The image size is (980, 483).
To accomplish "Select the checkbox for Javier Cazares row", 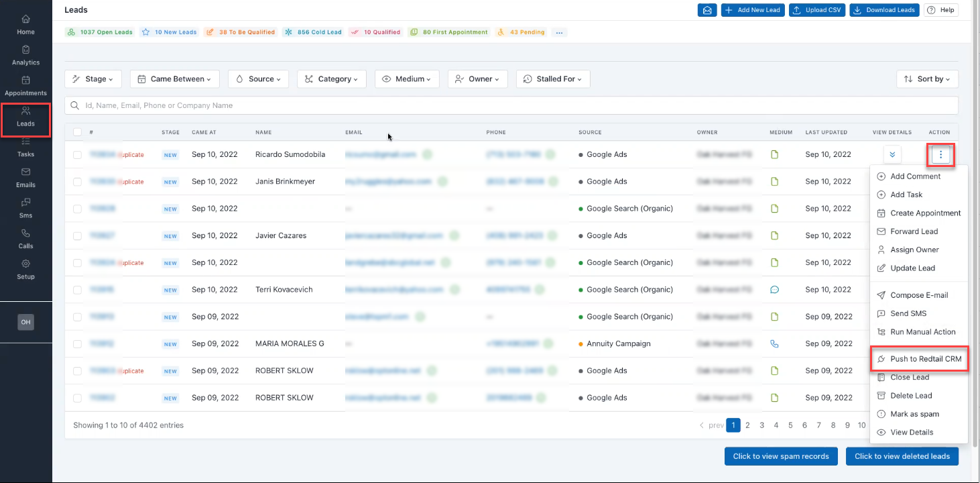I will click(x=77, y=236).
